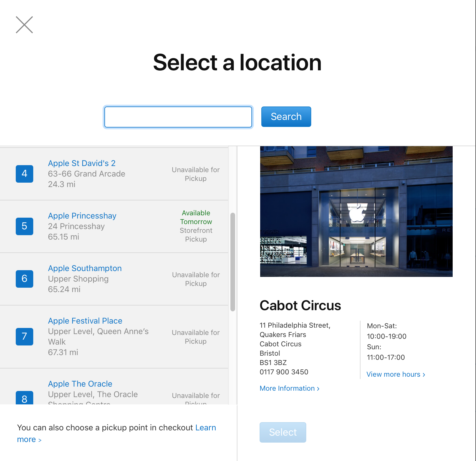Open Apple Festival Place store
Image resolution: width=476 pixels, height=461 pixels.
coord(85,321)
